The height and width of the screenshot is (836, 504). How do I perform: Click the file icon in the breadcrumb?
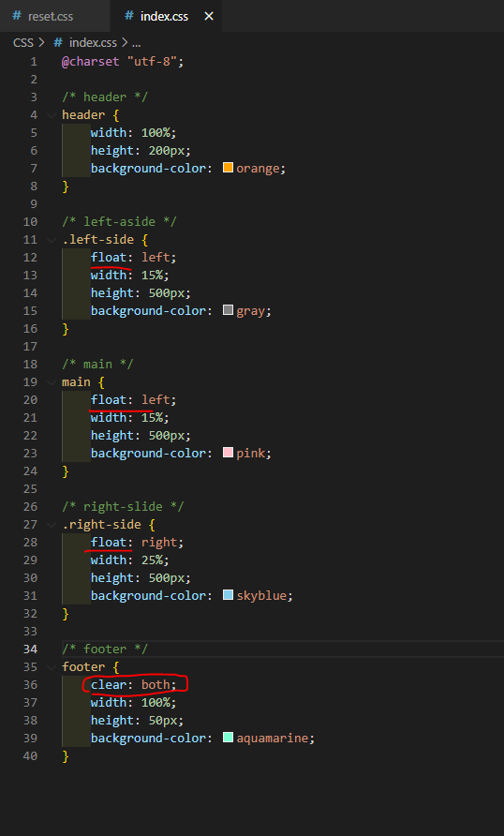click(x=58, y=43)
